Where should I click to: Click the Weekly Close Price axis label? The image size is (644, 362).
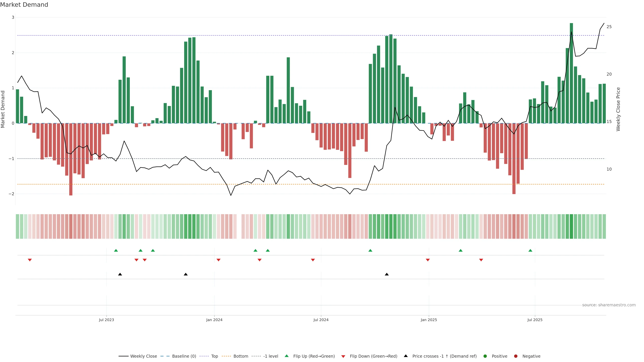coord(618,109)
